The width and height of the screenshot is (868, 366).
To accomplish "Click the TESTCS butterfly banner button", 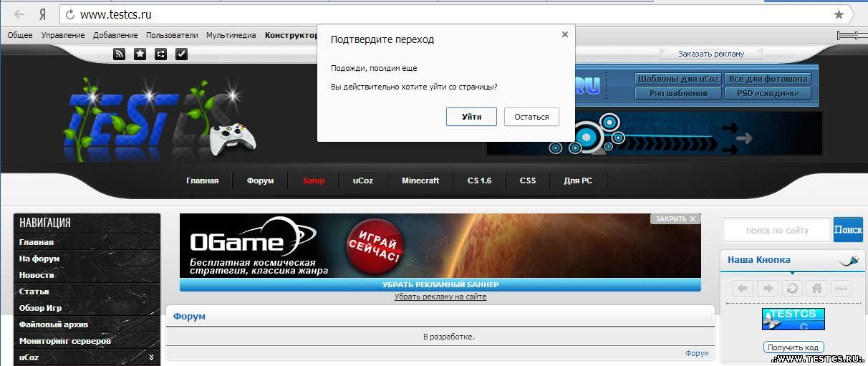I will pyautogui.click(x=793, y=319).
